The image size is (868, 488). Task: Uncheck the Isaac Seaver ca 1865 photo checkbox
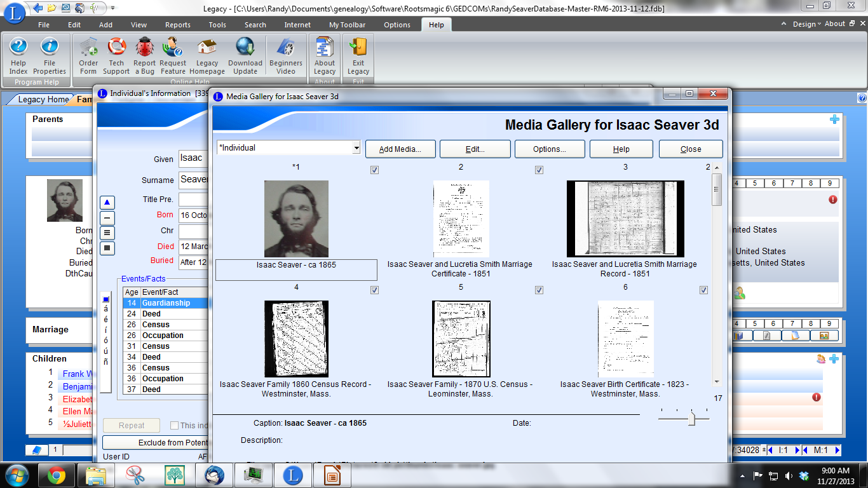click(374, 170)
